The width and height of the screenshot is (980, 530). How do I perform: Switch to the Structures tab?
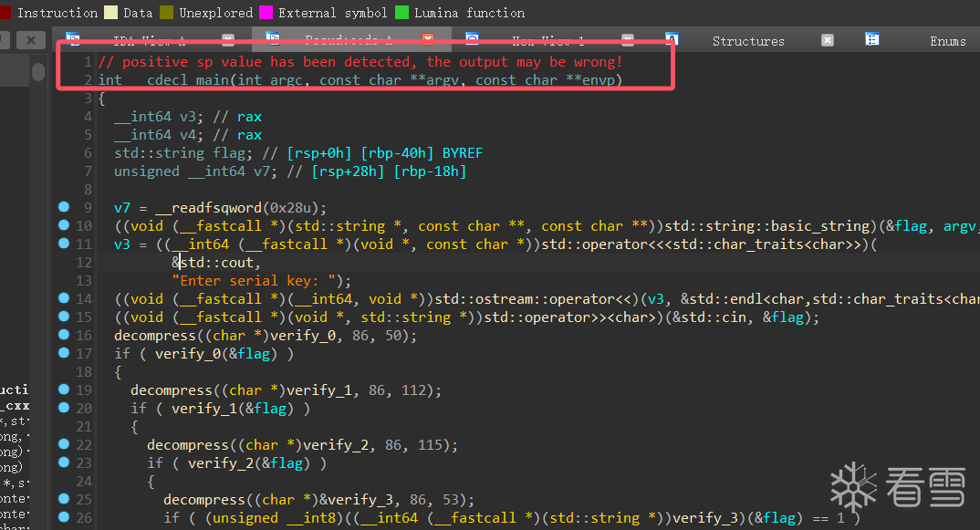(748, 41)
